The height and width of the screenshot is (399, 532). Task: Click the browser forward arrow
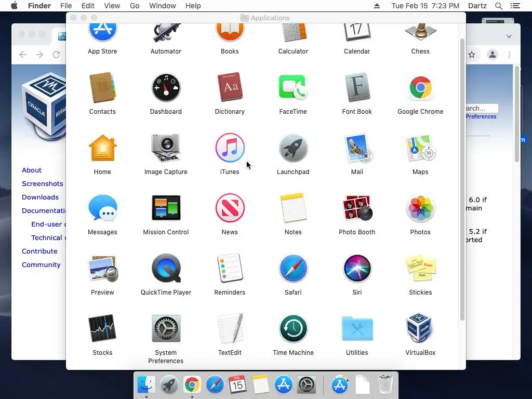(x=39, y=55)
